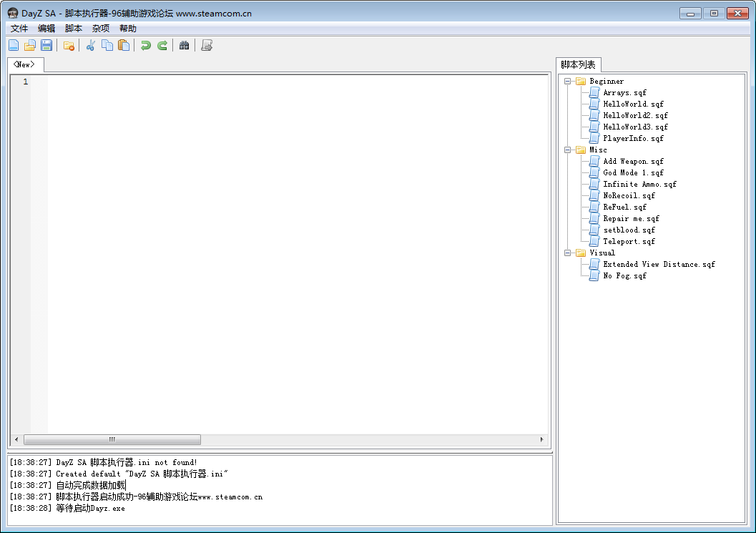The height and width of the screenshot is (533, 756).
Task: Click the Copy toolbar icon
Action: point(107,45)
